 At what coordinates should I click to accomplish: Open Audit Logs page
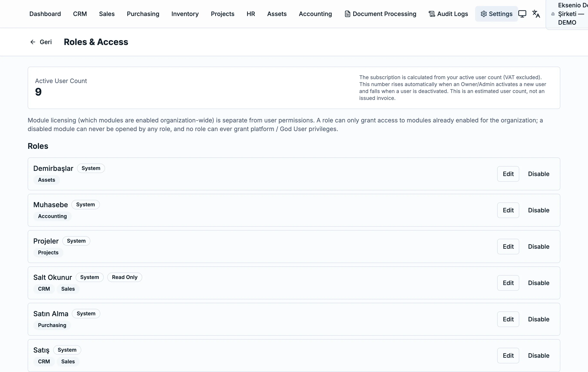(x=448, y=14)
